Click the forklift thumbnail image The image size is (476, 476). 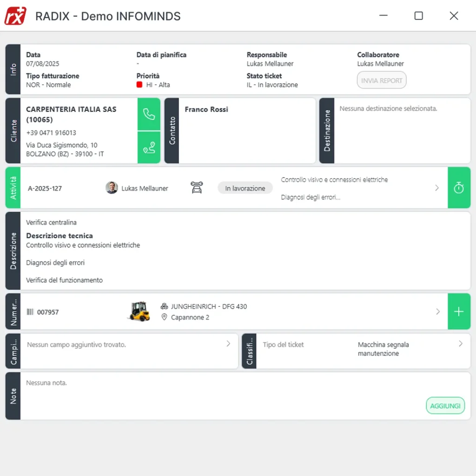click(139, 311)
